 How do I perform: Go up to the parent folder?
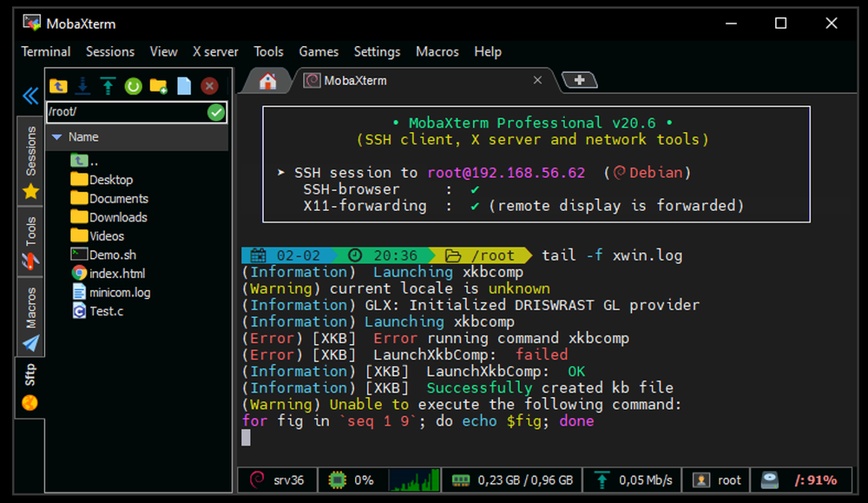pyautogui.click(x=58, y=86)
